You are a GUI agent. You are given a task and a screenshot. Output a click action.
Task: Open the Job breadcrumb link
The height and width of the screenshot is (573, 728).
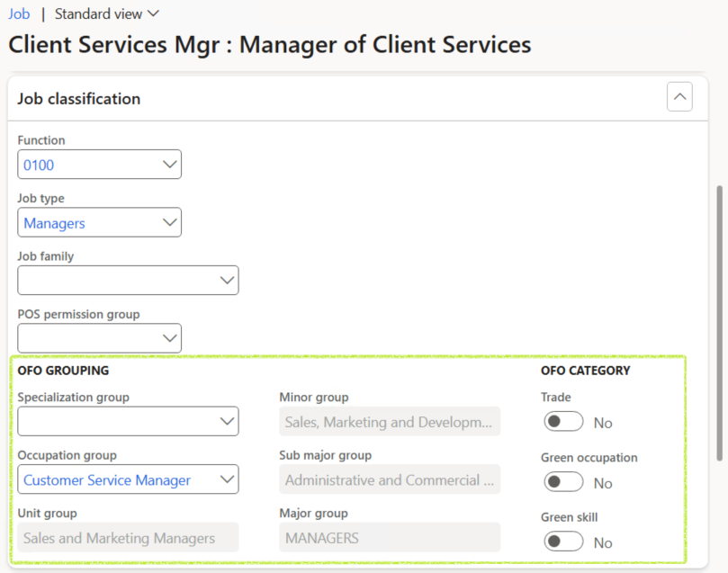coord(19,13)
